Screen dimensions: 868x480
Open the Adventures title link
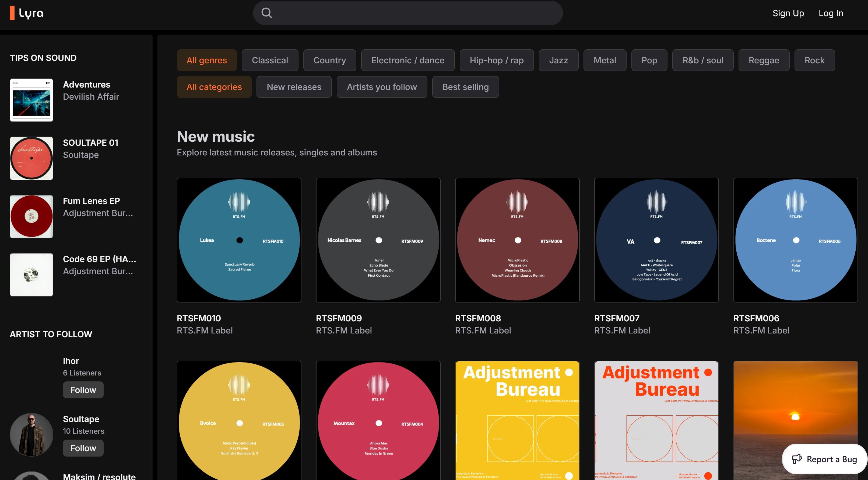87,84
